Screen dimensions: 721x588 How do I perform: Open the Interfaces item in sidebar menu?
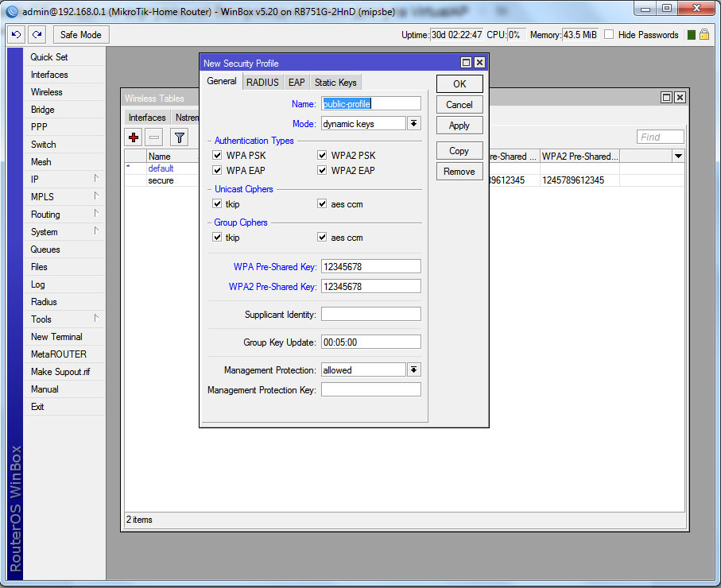(49, 75)
